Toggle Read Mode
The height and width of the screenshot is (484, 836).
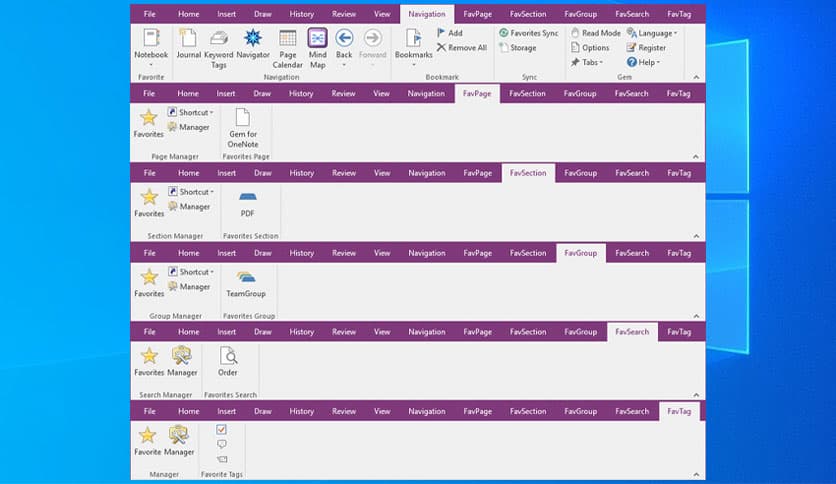click(x=596, y=33)
